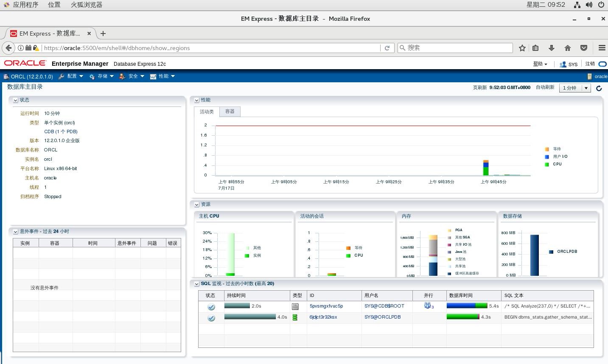608x364 pixels.
Task: Click the Stopped archiver link
Action: coord(53,196)
